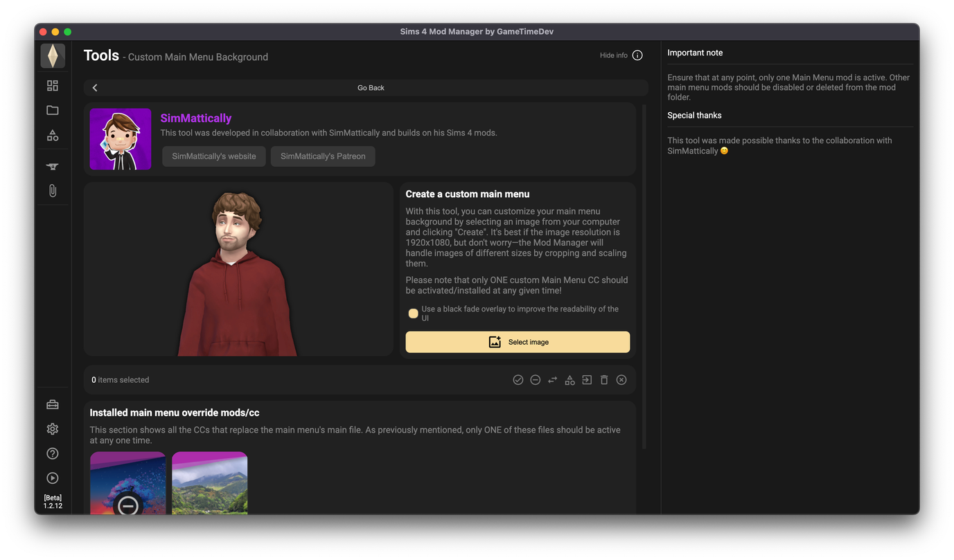The height and width of the screenshot is (560, 954).
Task: Open SimMattically's Patreon
Action: (x=323, y=156)
